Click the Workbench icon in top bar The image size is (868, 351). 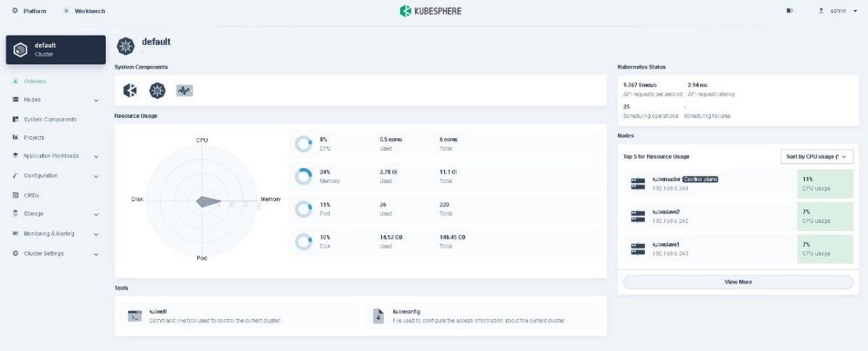click(x=67, y=11)
